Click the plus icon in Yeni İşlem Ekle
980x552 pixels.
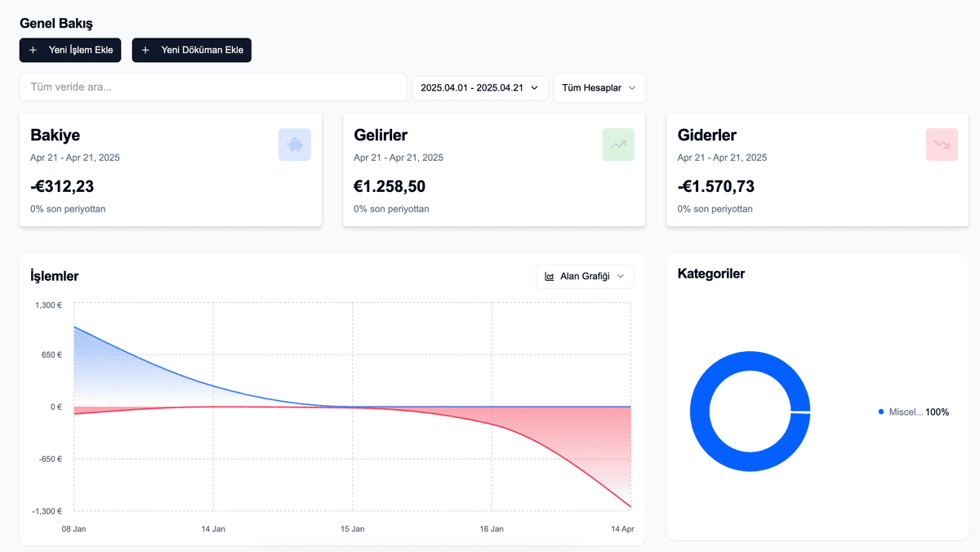coord(33,50)
